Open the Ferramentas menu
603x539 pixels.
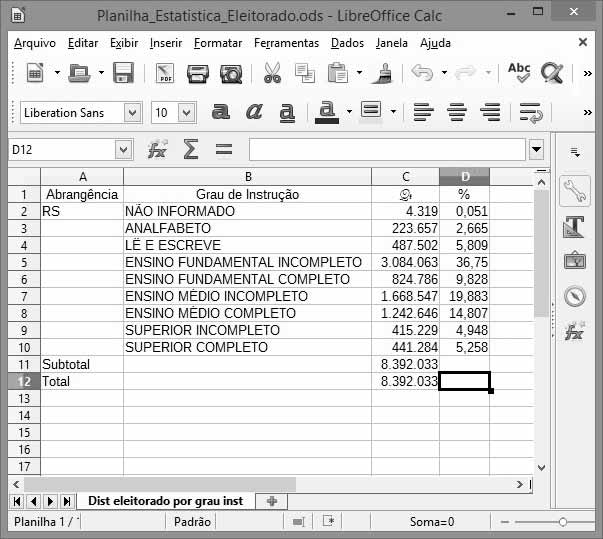point(286,43)
